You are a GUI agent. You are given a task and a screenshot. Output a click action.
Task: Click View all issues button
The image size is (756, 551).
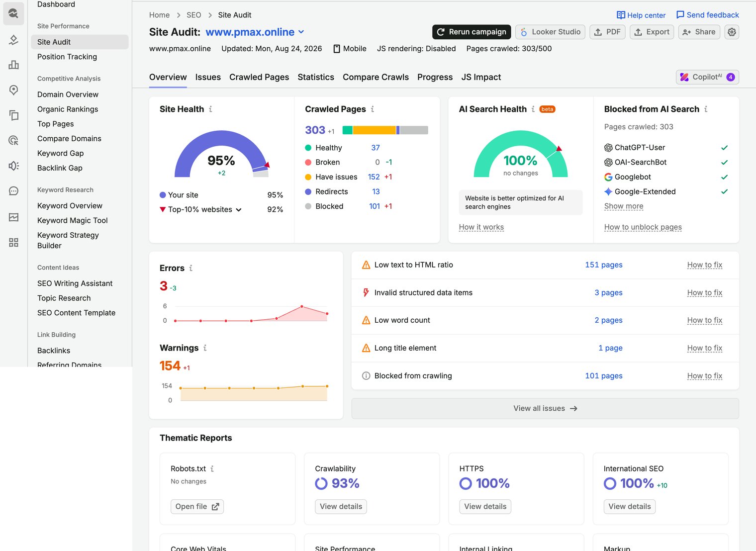545,408
